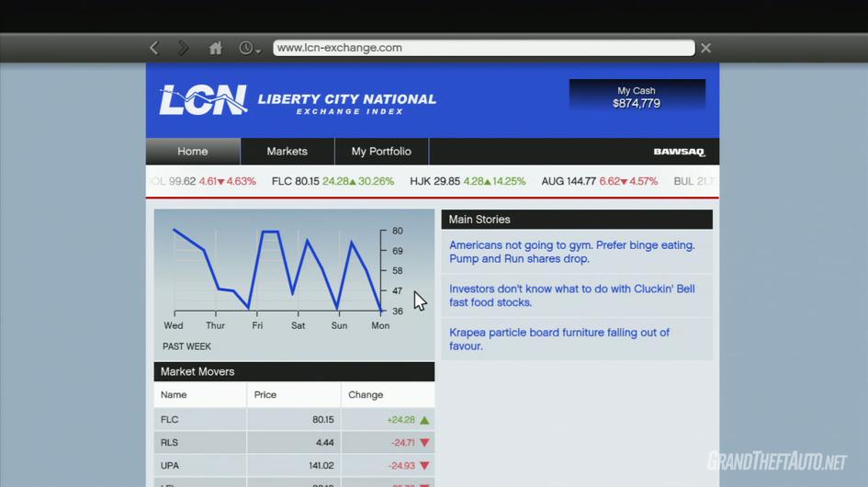Open the Home tab
The width and height of the screenshot is (868, 487).
(193, 152)
